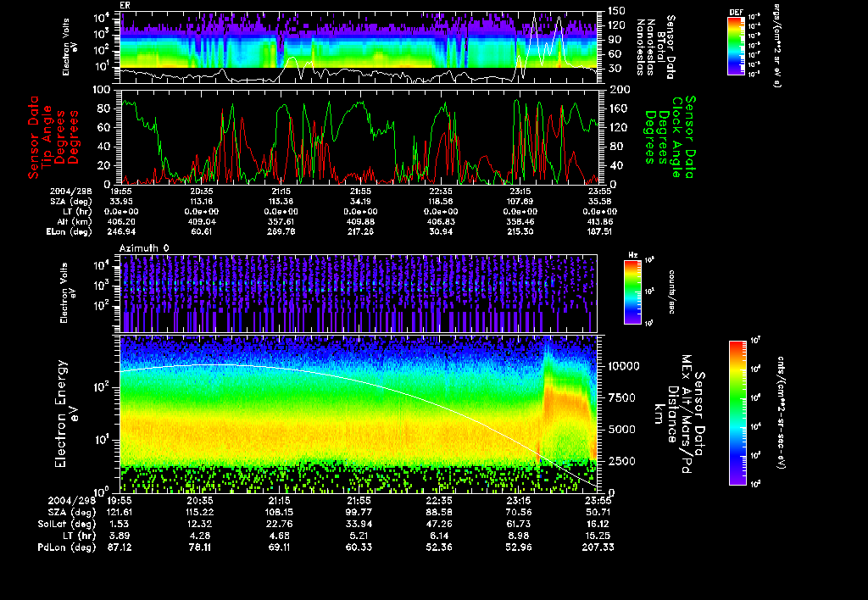
Task: Click the altitude value "409.04"
Action: coord(202,221)
